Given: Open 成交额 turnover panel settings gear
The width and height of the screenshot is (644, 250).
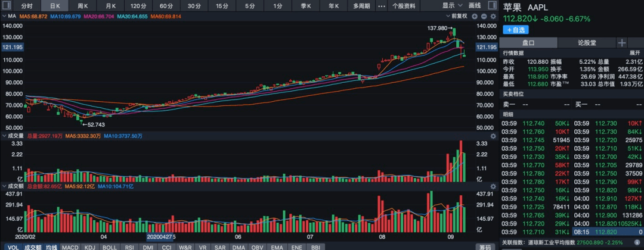Looking at the screenshot, I should [493, 186].
